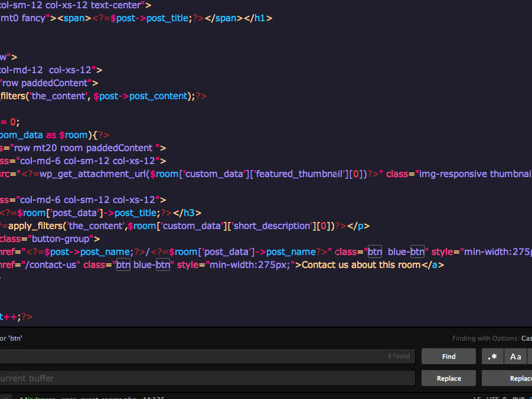Click first highlighted 'btn' on the contact-us line
532x399 pixels.
tap(123, 265)
